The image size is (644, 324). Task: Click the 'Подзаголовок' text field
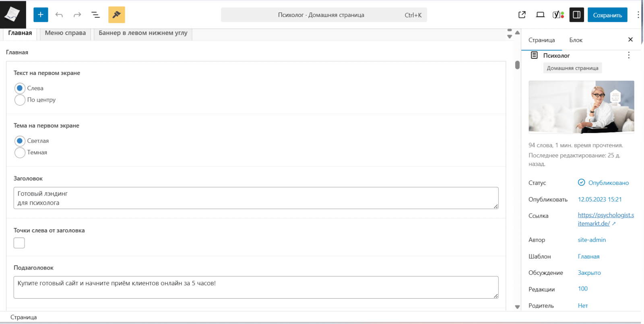coord(256,287)
